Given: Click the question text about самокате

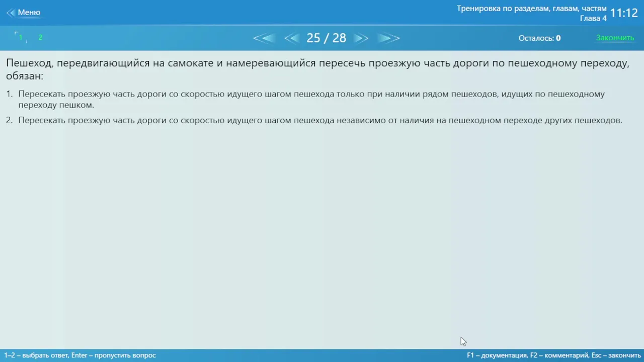Looking at the screenshot, I should [x=317, y=69].
